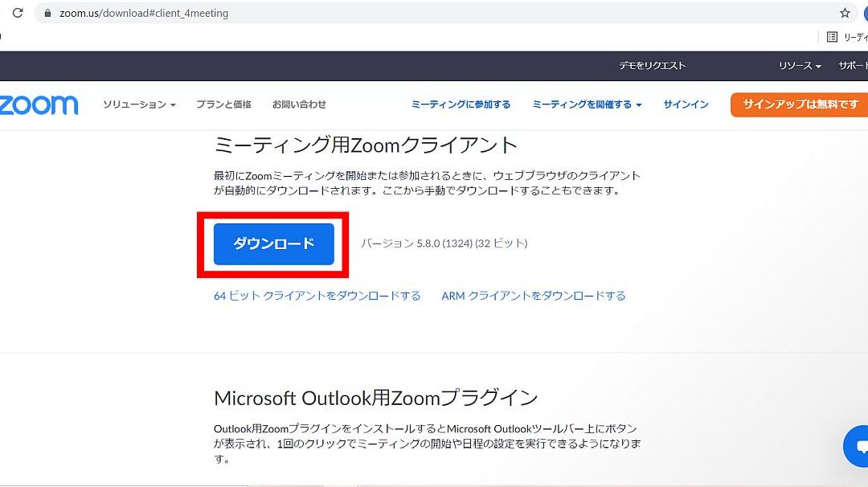Viewport: 868px width, 487px height.
Task: Click the ARM クライアントをダウンロードする link
Action: coord(533,296)
